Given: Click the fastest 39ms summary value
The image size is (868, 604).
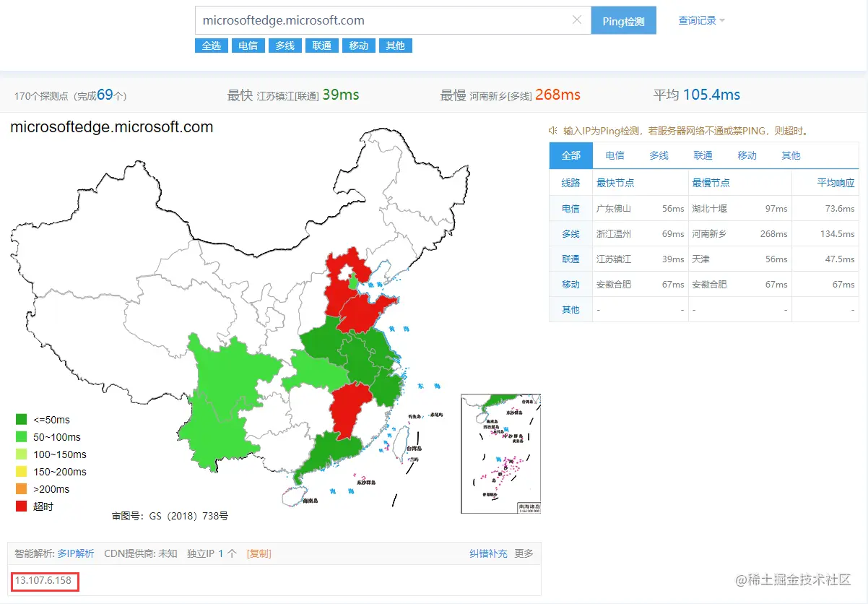Looking at the screenshot, I should point(340,95).
